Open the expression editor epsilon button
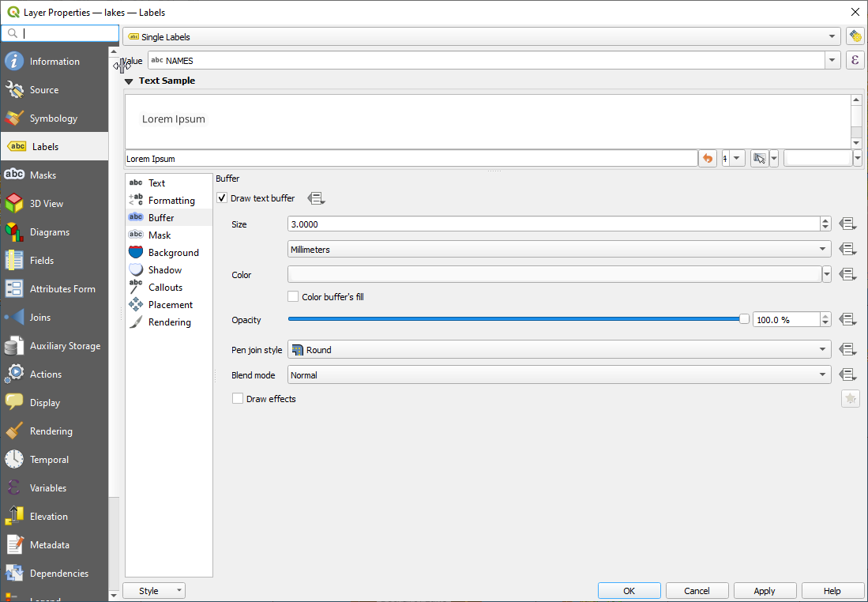The width and height of the screenshot is (868, 602). coord(854,61)
